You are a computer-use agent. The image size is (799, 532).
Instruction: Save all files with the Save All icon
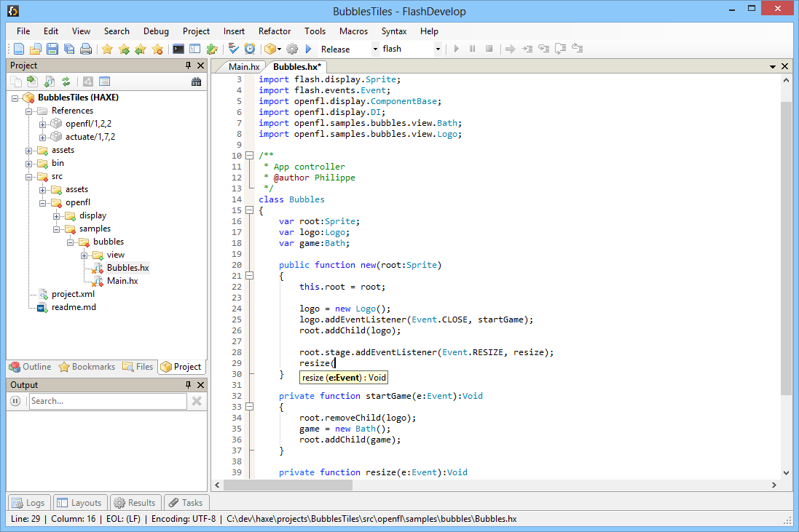click(71, 49)
